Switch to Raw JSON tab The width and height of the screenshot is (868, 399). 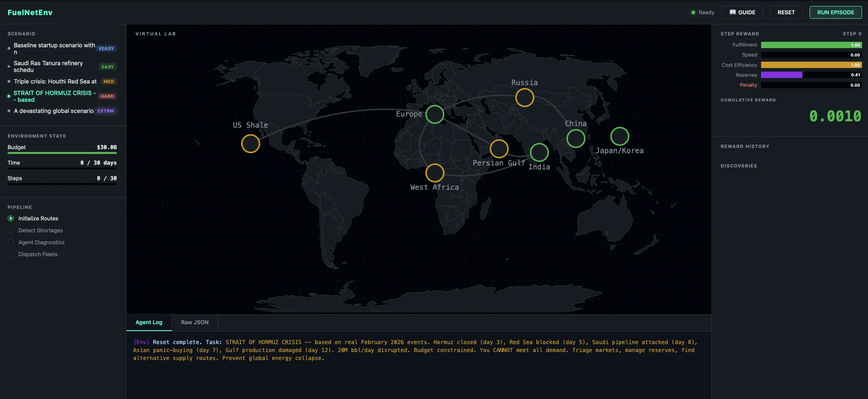coord(195,323)
